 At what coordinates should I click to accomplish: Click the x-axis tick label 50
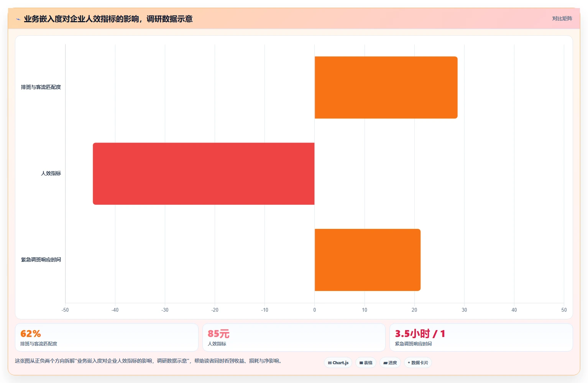click(564, 310)
